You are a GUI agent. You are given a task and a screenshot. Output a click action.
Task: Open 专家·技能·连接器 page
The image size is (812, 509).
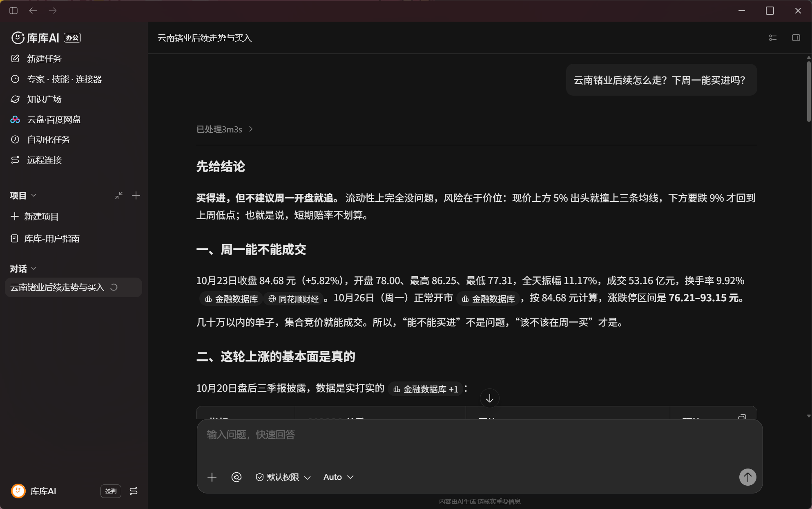(x=56, y=79)
